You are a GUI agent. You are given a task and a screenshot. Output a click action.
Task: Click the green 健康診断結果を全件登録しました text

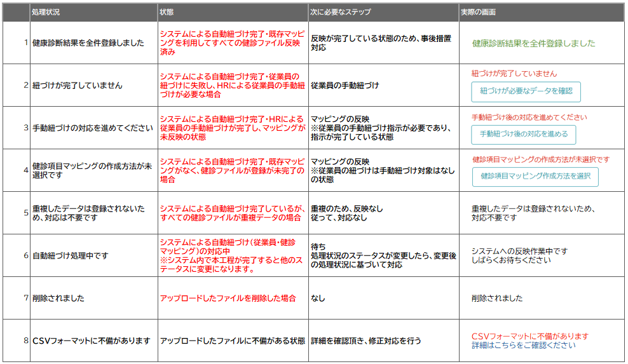click(533, 43)
